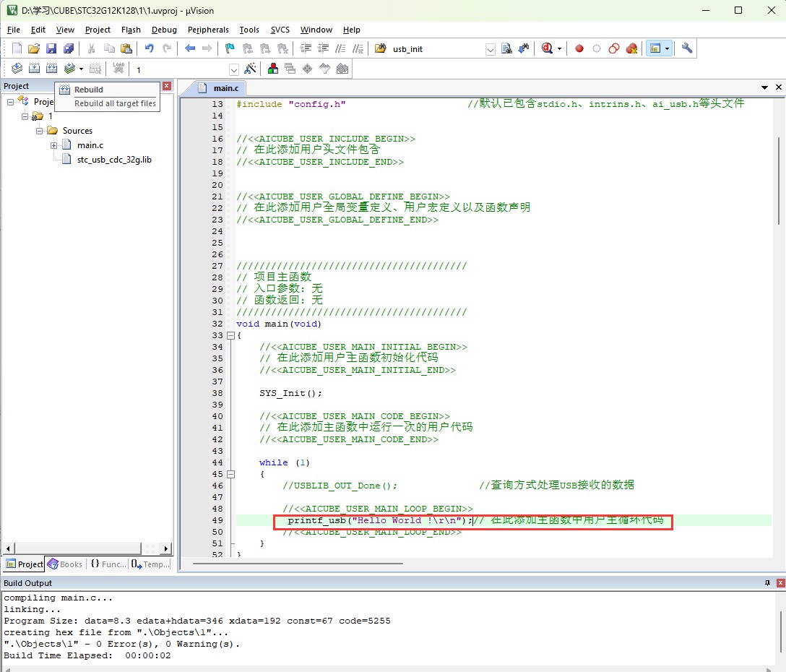Translate current file icon

(x=17, y=69)
